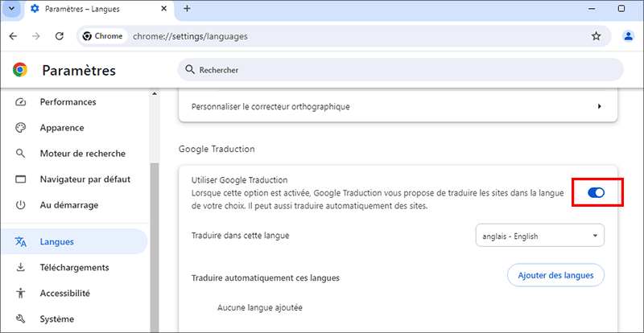
Task: Open a new tab with plus button
Action: pos(187,9)
